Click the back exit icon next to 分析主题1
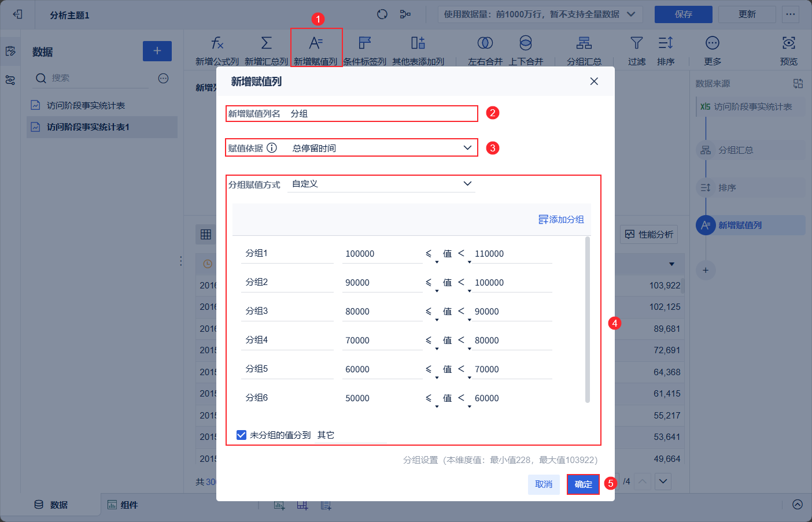Screen dimensions: 812x522 [17, 14]
